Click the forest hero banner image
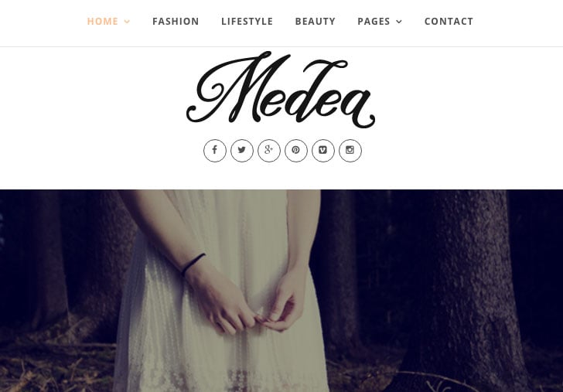The width and height of the screenshot is (563, 392). pyautogui.click(x=281, y=291)
